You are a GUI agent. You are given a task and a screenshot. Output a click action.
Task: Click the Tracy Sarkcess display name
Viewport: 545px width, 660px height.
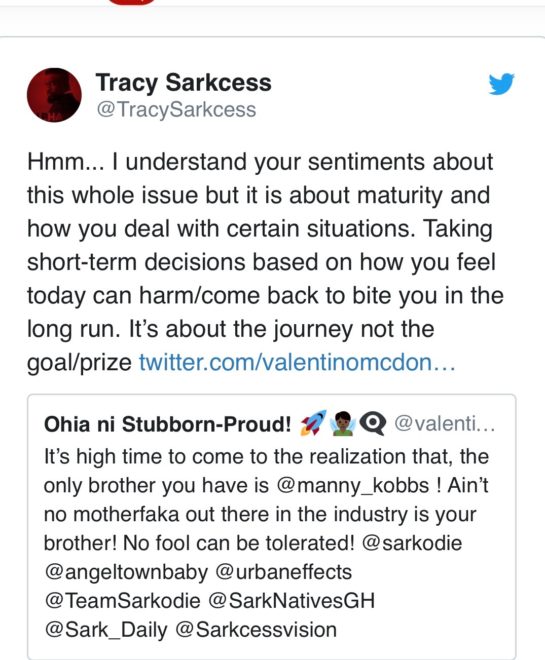tap(183, 82)
